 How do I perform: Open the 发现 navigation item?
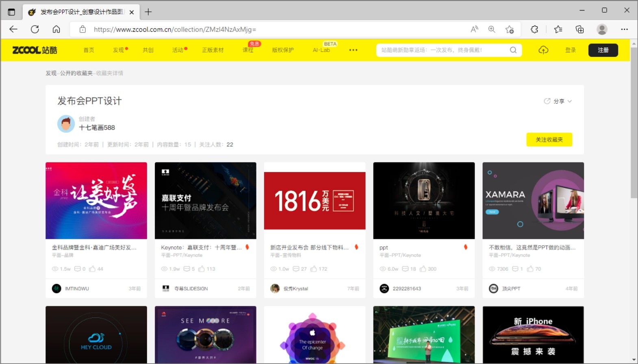click(x=118, y=50)
